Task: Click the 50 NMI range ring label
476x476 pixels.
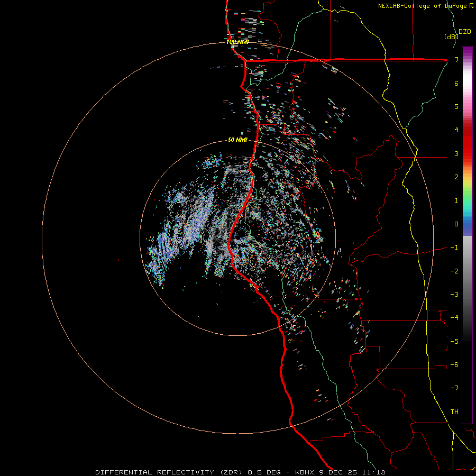Action: coord(237,140)
